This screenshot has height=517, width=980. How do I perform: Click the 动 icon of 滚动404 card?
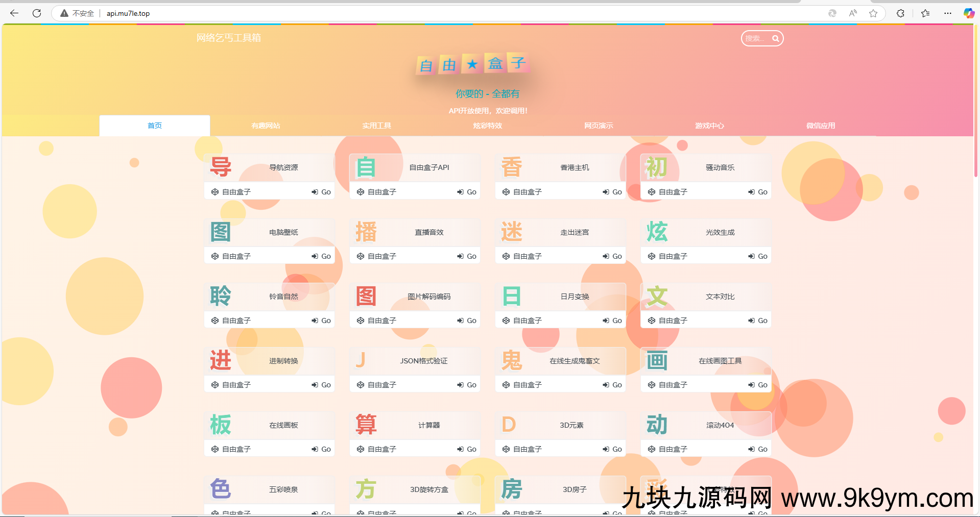[x=657, y=425]
